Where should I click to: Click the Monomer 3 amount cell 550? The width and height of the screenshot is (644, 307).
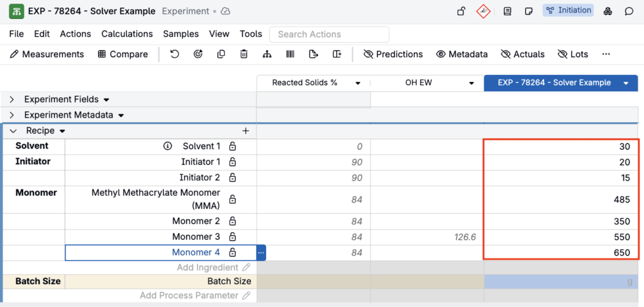[x=561, y=237]
